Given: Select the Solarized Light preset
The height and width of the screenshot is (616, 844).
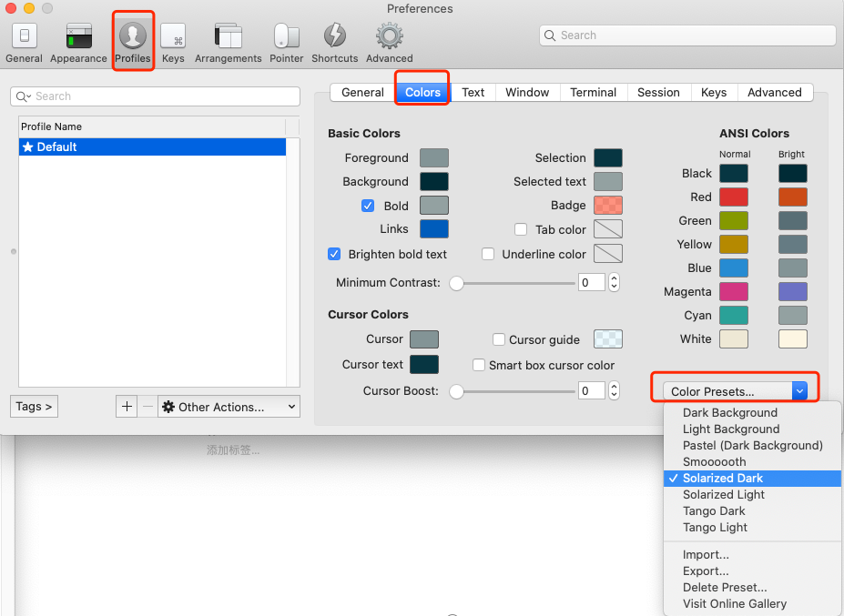Looking at the screenshot, I should click(752, 494).
